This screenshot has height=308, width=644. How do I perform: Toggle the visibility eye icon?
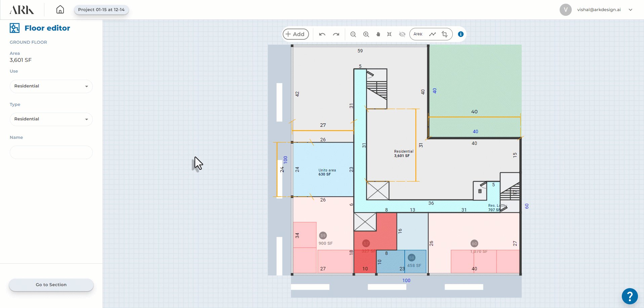pyautogui.click(x=402, y=34)
